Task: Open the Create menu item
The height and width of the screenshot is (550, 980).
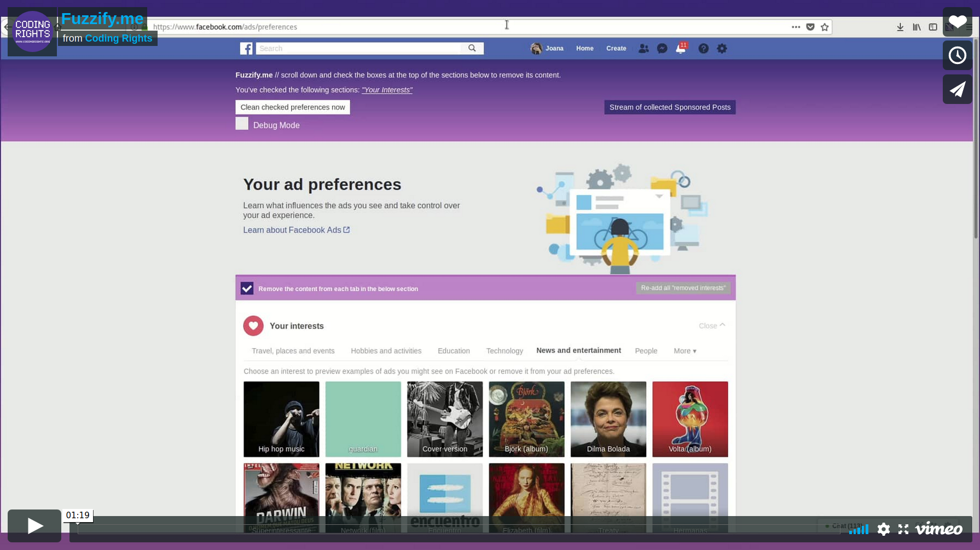Action: [x=616, y=49]
